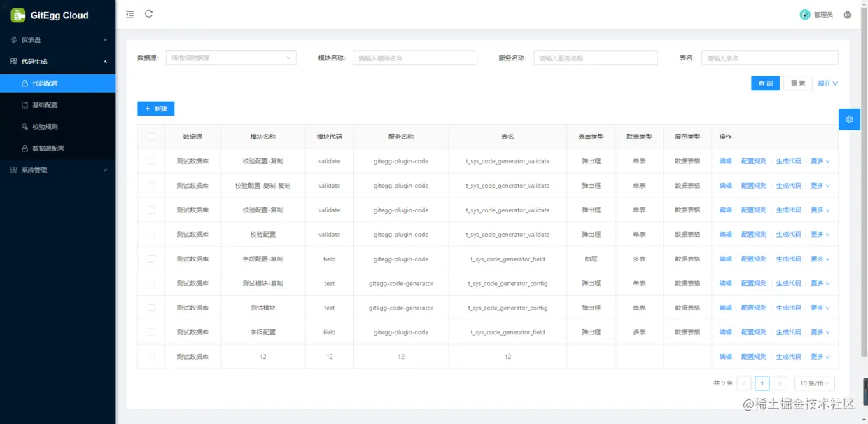Open the blue settings gear on right edge
Image resolution: width=868 pixels, height=424 pixels.
849,119
